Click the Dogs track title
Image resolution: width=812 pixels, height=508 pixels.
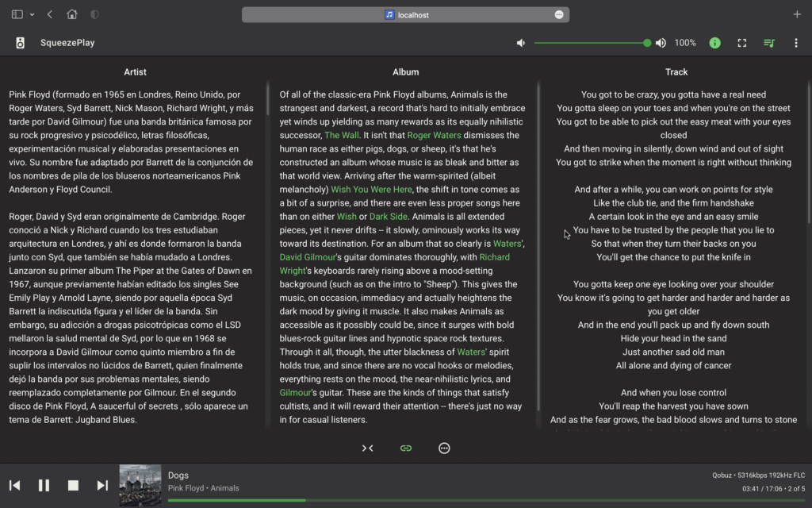[178, 475]
